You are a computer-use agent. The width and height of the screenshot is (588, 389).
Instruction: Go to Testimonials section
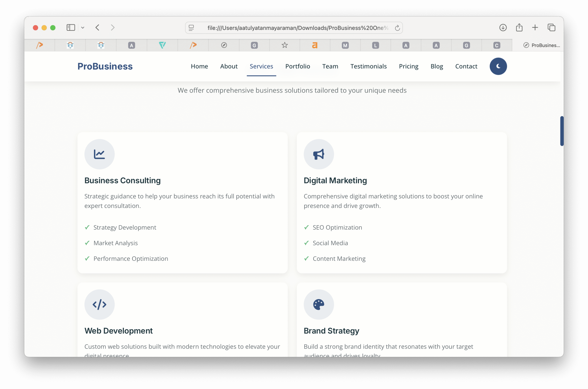(368, 66)
